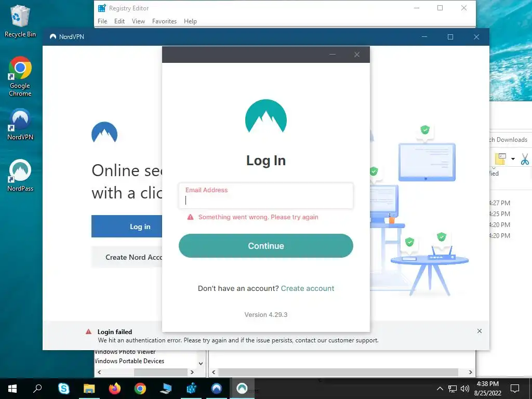Click registry values pane right scroll arrow

[470, 372]
